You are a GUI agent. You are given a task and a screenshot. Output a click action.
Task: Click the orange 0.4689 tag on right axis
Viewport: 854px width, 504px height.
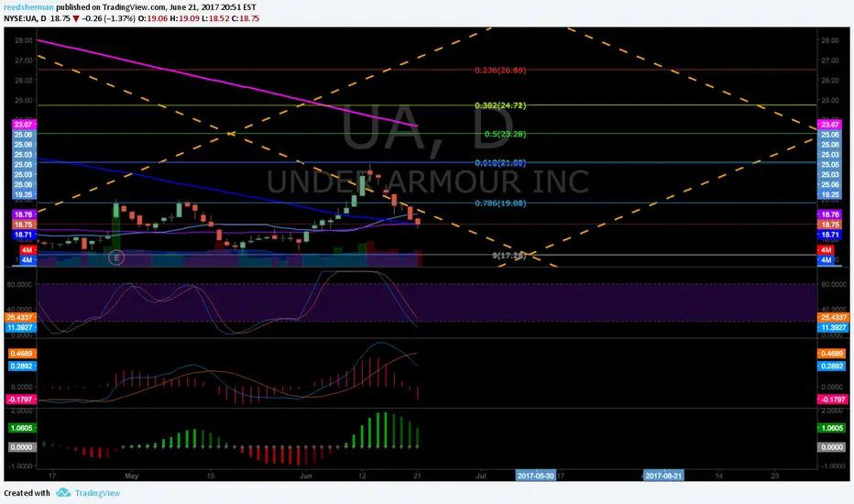(x=832, y=354)
